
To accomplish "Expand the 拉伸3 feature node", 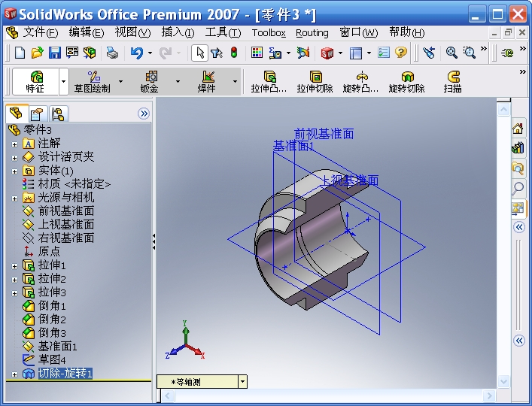I will tap(14, 293).
